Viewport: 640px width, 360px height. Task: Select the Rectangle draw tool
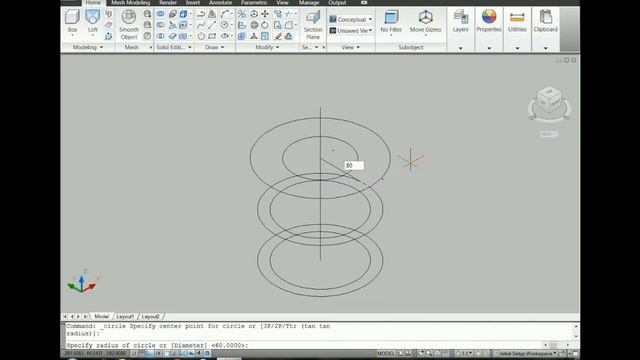point(212,36)
